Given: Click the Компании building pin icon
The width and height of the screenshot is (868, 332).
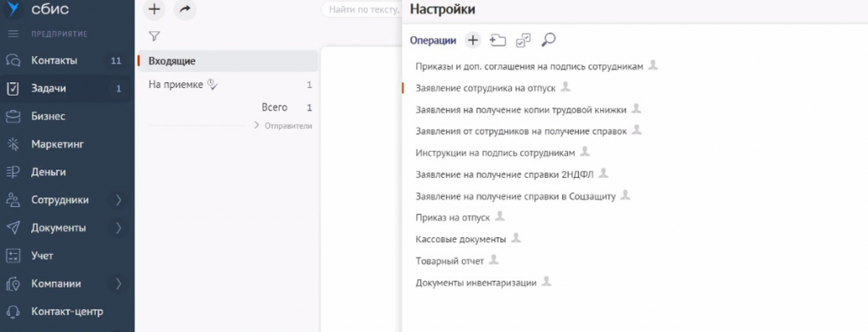Looking at the screenshot, I should pos(14,284).
